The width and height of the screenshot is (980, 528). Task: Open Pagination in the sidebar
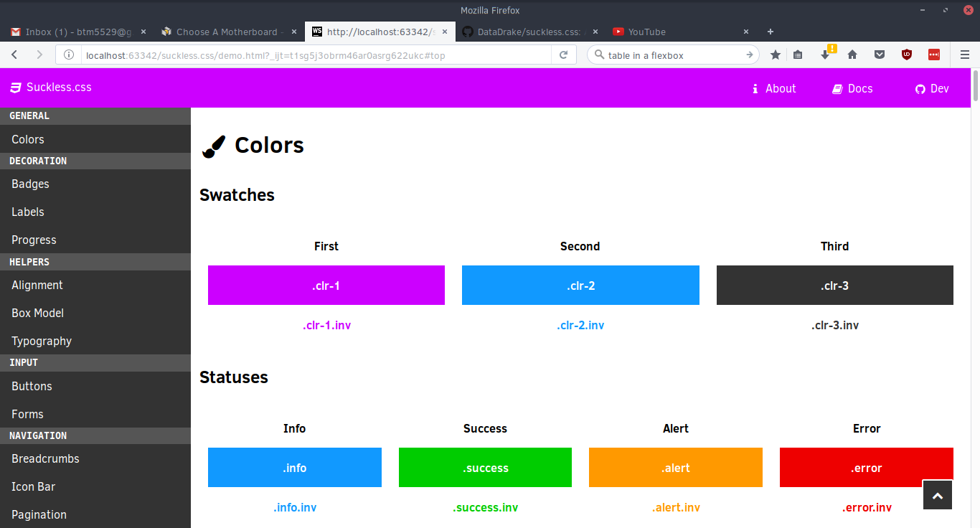click(x=95, y=514)
